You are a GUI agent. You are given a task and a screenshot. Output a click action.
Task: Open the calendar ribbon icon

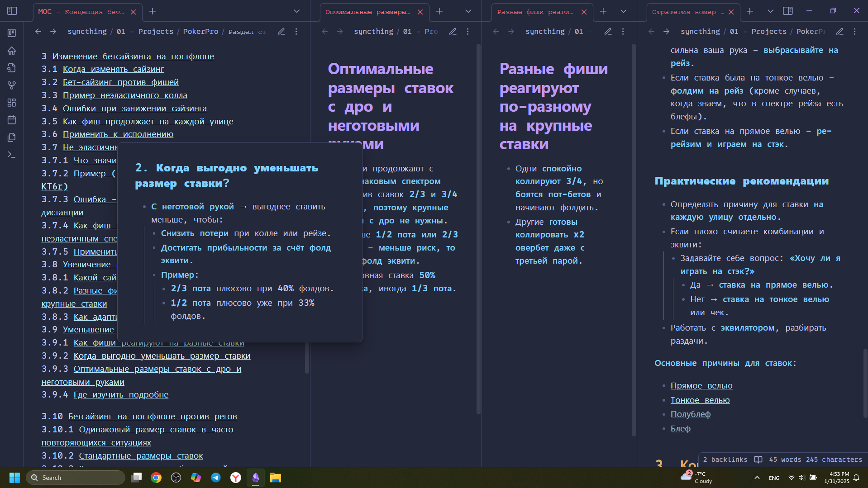coord(12,120)
